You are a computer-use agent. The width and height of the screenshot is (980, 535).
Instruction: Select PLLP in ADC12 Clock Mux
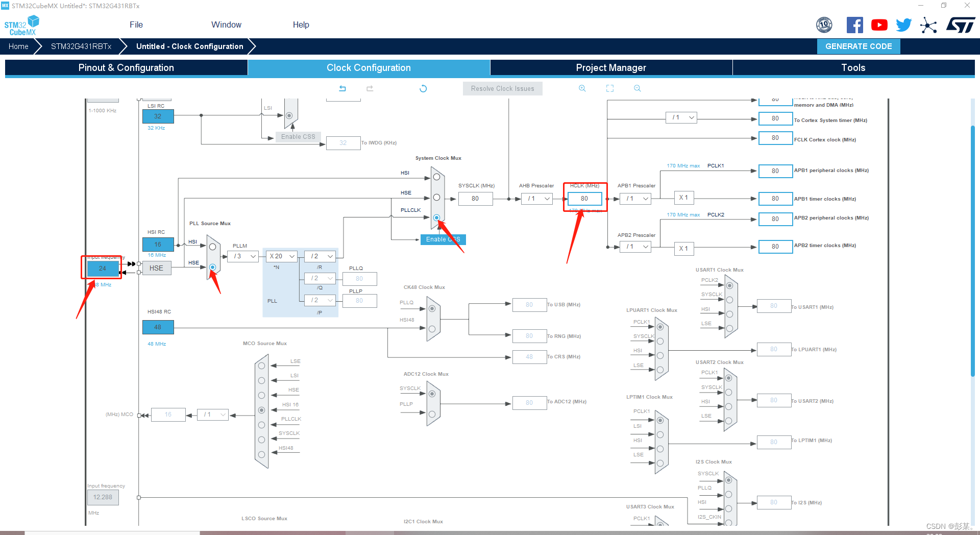click(x=432, y=414)
